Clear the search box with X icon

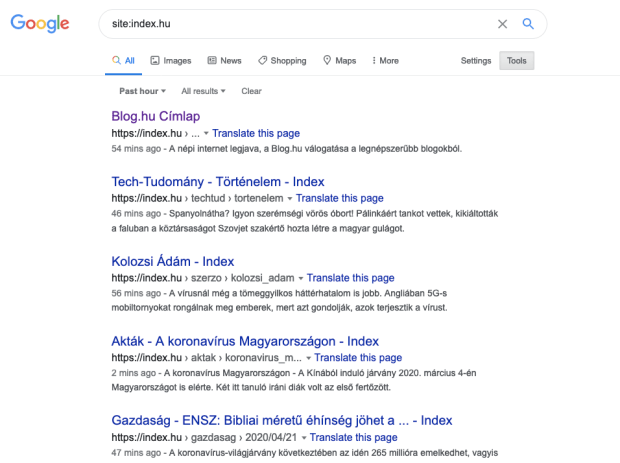coord(502,24)
